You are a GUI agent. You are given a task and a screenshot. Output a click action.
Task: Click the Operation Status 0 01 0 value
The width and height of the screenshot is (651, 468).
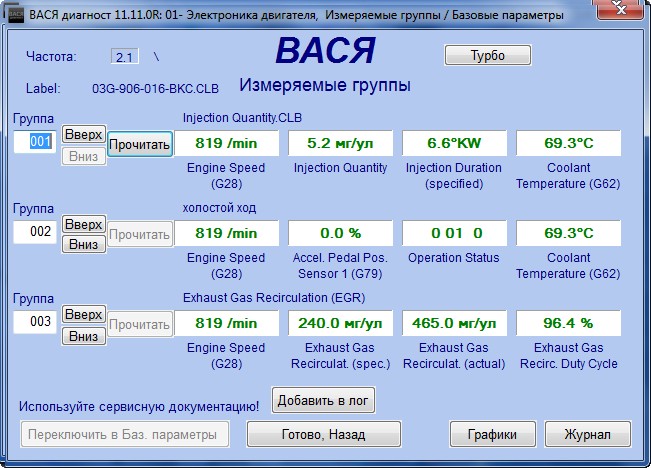tap(454, 233)
